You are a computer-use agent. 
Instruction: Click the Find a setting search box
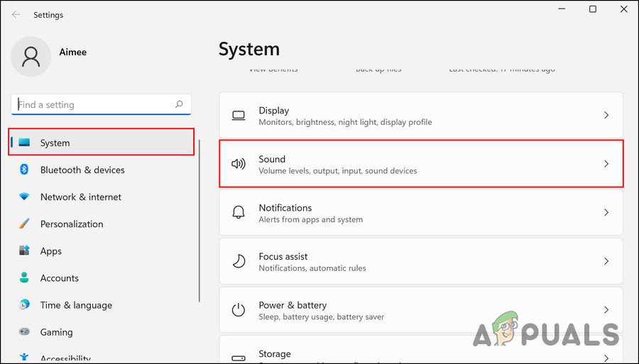coord(92,104)
